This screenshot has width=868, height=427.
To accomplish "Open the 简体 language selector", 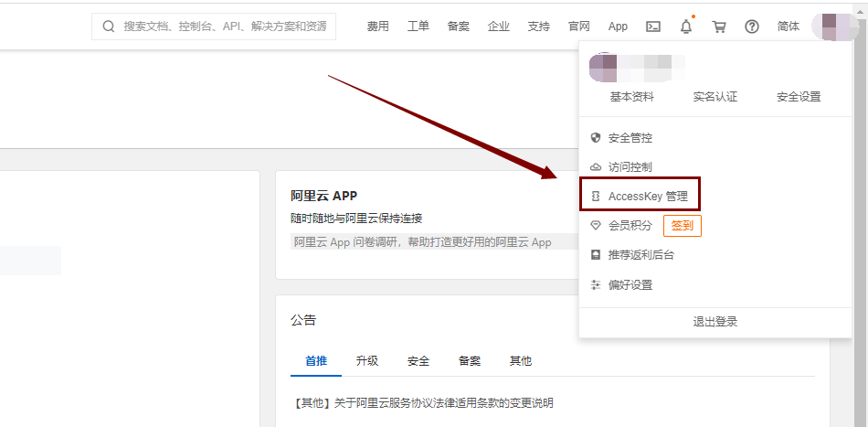I will click(x=789, y=27).
